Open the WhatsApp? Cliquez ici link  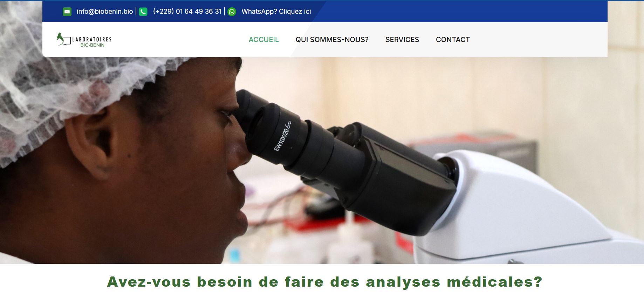276,12
